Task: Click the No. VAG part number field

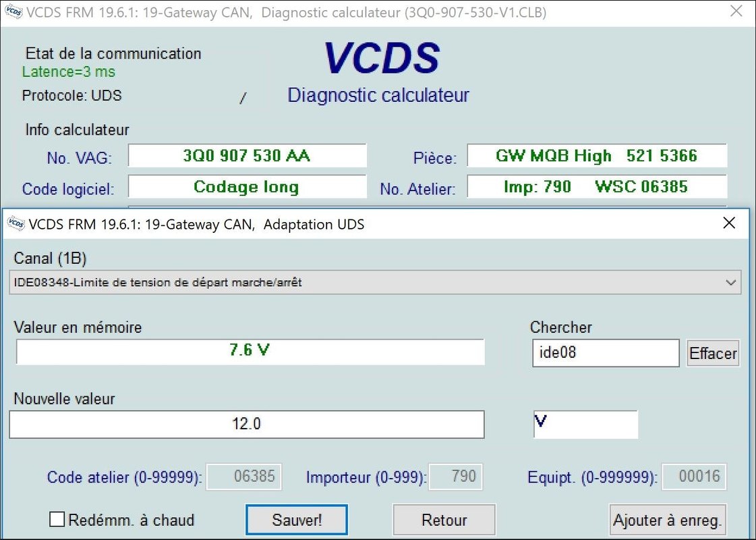Action: pyautogui.click(x=247, y=156)
